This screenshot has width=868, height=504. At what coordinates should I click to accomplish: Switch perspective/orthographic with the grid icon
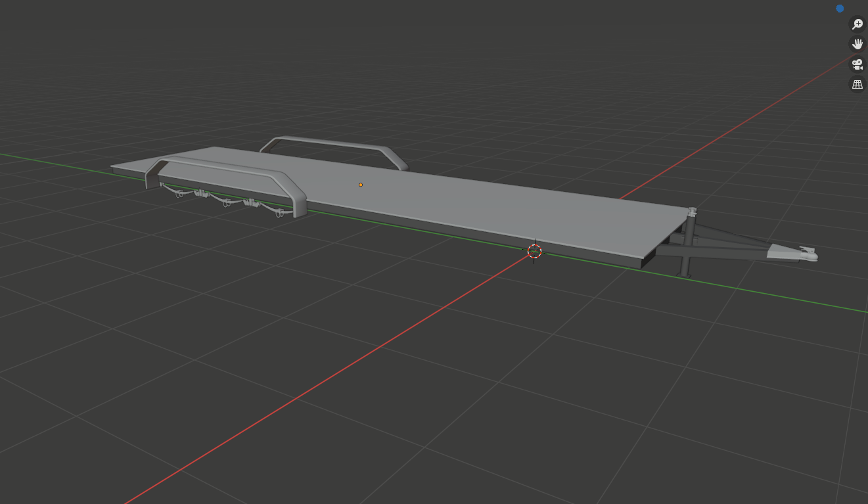tap(857, 84)
